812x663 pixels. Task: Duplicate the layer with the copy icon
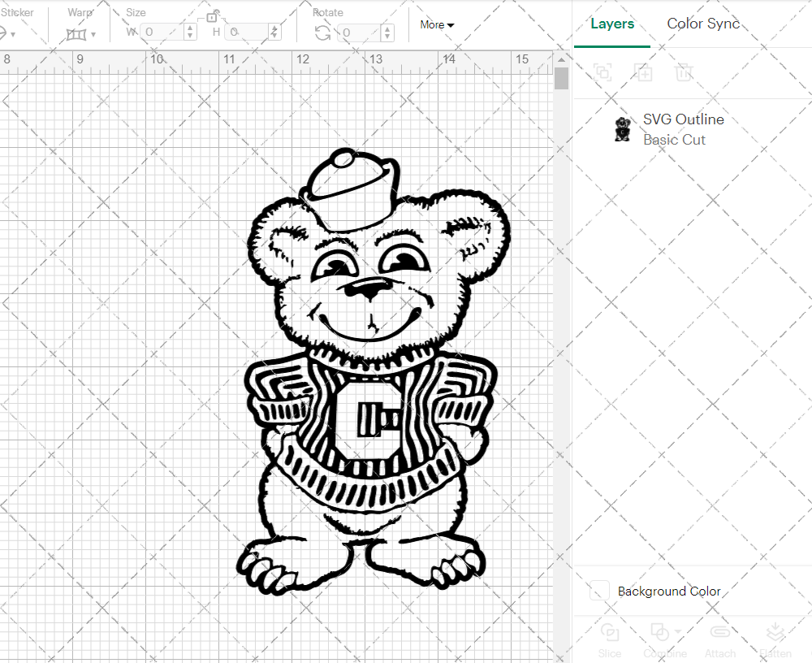pos(641,72)
